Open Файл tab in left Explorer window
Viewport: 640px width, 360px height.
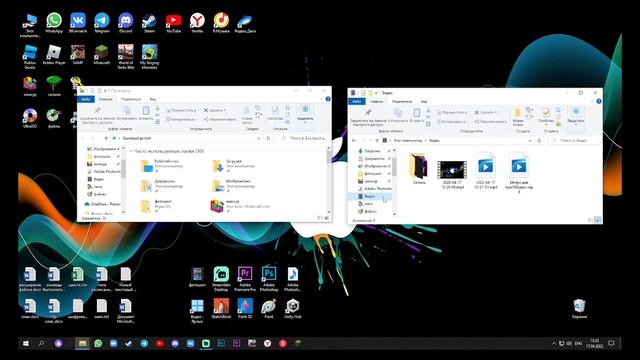(x=86, y=99)
